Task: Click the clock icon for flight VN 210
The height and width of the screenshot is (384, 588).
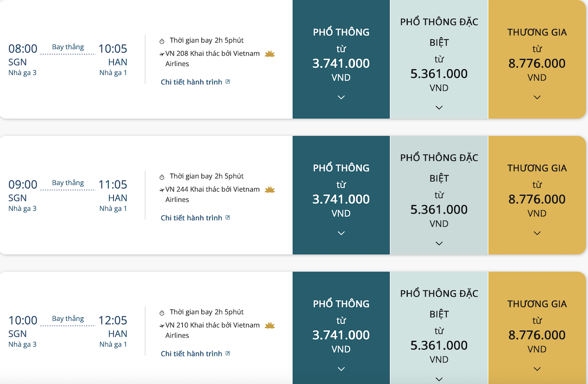Action: pos(162,312)
